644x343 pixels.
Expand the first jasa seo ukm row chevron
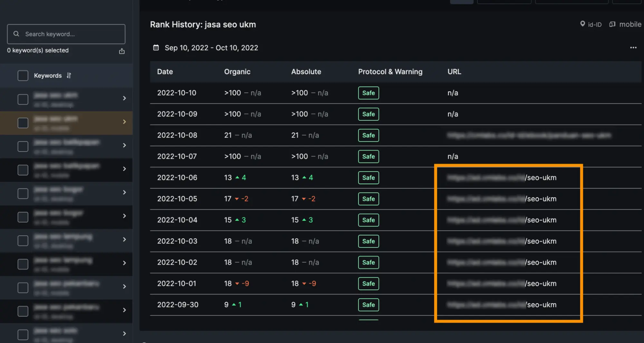click(124, 98)
